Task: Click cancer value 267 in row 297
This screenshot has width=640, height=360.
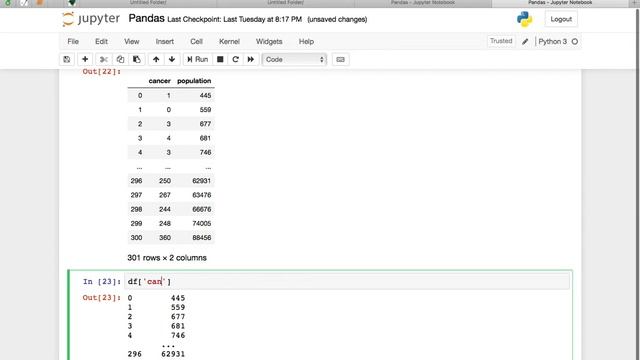Action: (x=165, y=195)
